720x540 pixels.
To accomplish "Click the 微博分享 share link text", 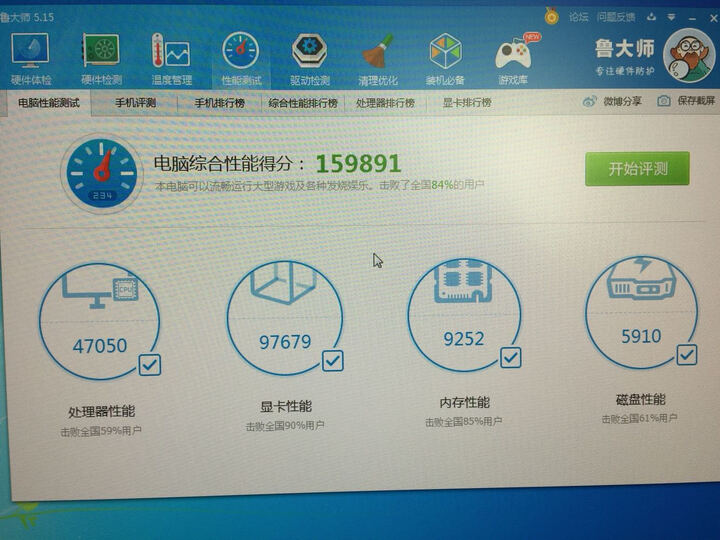I will (623, 101).
